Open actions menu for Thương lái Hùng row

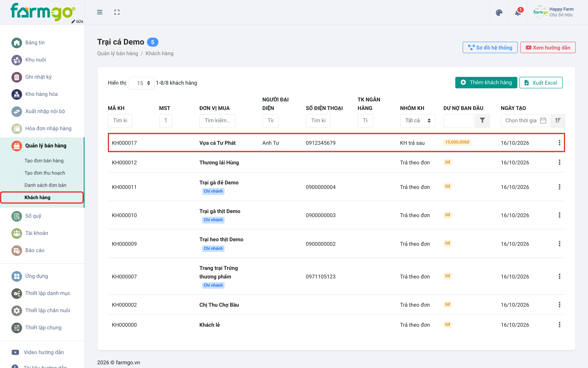click(559, 162)
